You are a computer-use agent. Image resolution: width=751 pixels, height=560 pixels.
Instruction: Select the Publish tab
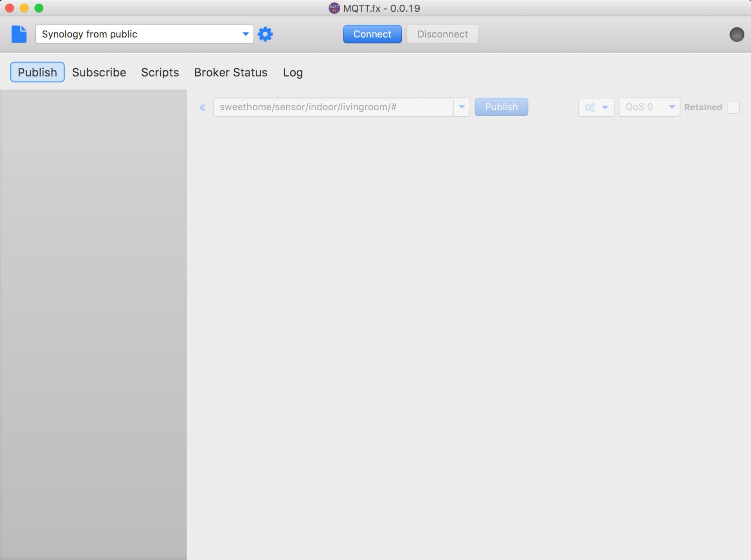click(x=37, y=72)
